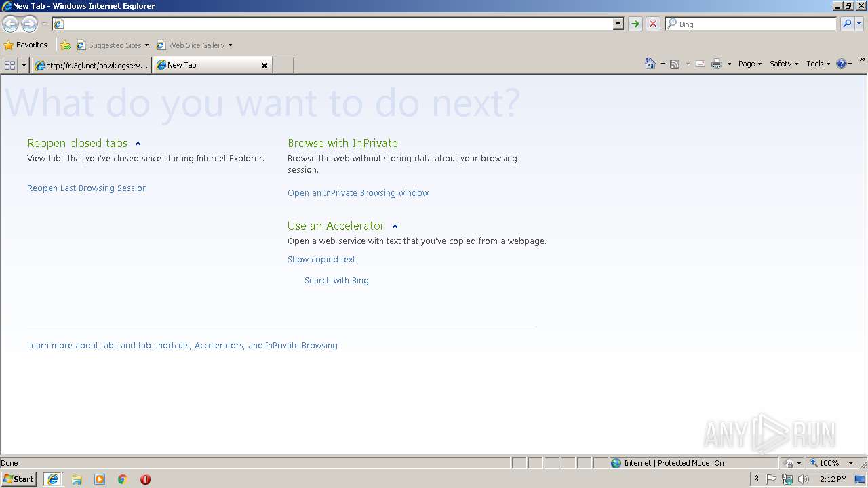This screenshot has height=488, width=868.
Task: Click the red Stop button
Action: coord(652,24)
